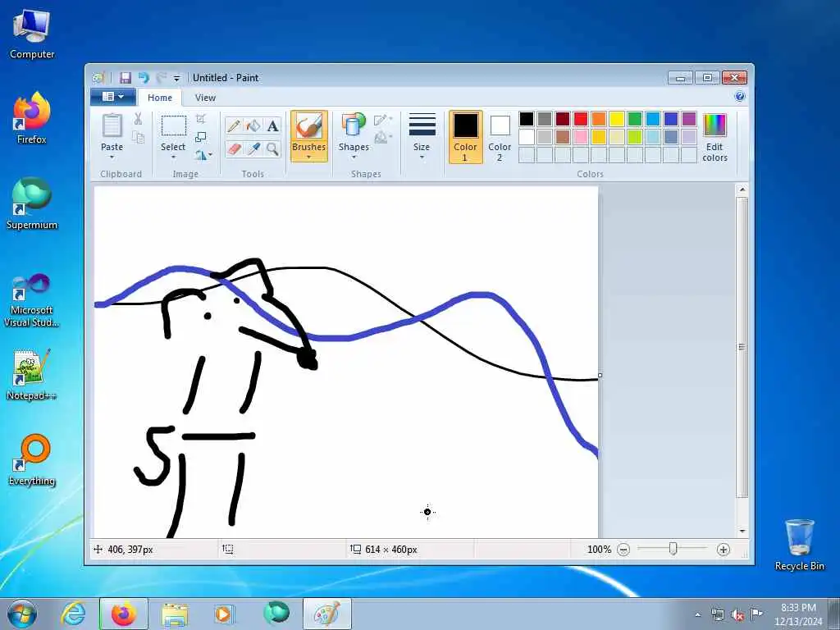Open the Shape fill dropdown
840x630 pixels.
coord(383,138)
